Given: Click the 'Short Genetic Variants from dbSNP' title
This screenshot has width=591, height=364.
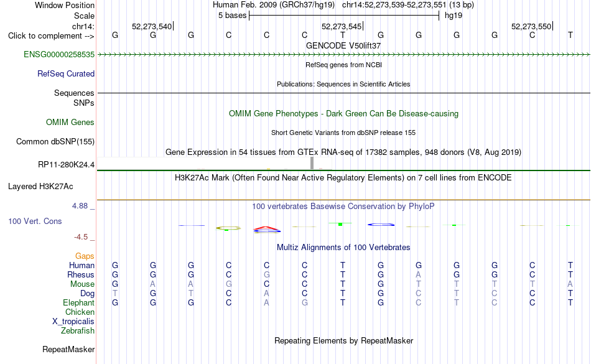Looking at the screenshot, I should pos(343,133).
